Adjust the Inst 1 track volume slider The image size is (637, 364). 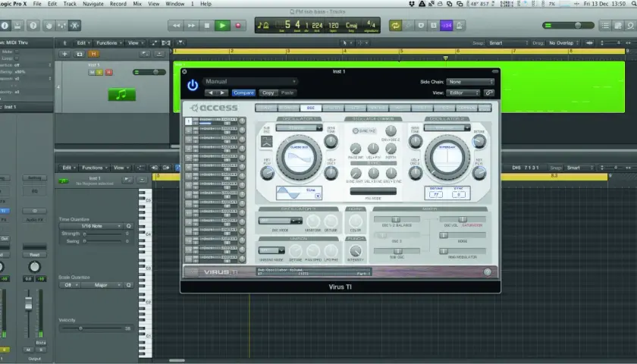coord(149,72)
